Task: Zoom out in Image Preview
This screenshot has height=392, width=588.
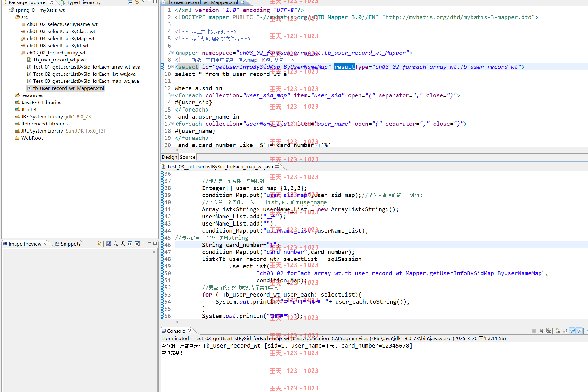Action: coord(116,244)
